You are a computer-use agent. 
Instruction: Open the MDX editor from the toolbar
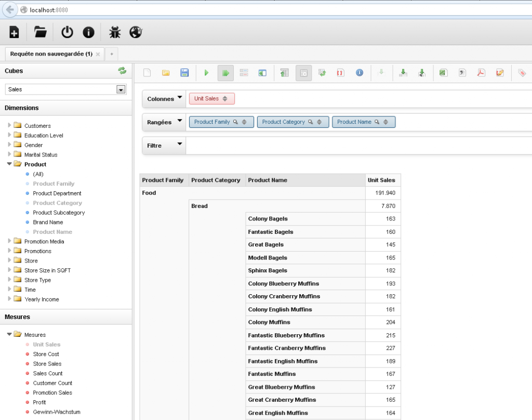coord(340,73)
